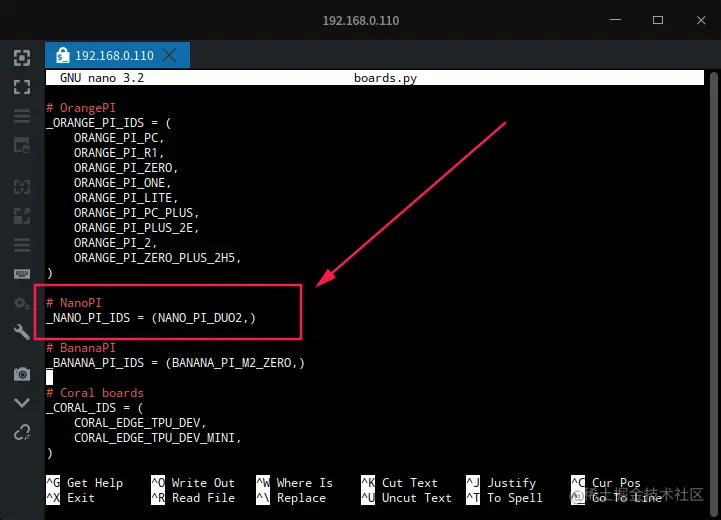Take a screenshot with the camera icon
The image size is (721, 520).
click(22, 374)
